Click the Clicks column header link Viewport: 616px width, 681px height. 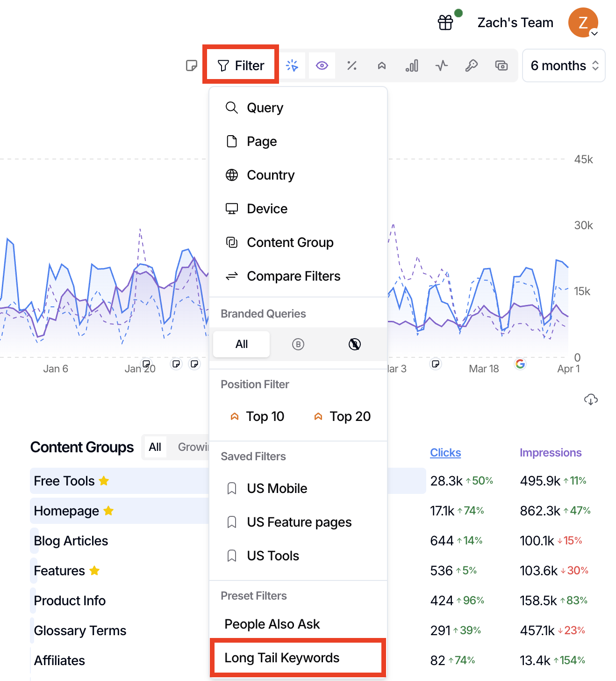445,453
